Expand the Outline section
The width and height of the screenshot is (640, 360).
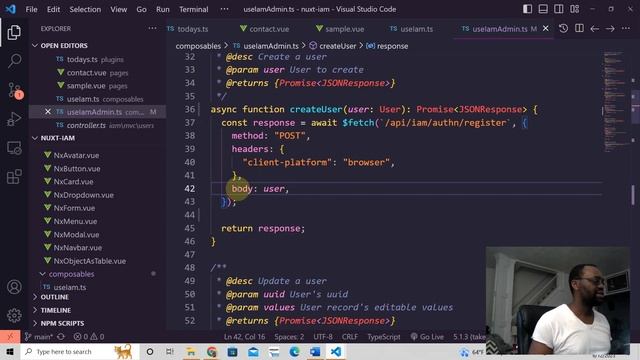(55, 297)
